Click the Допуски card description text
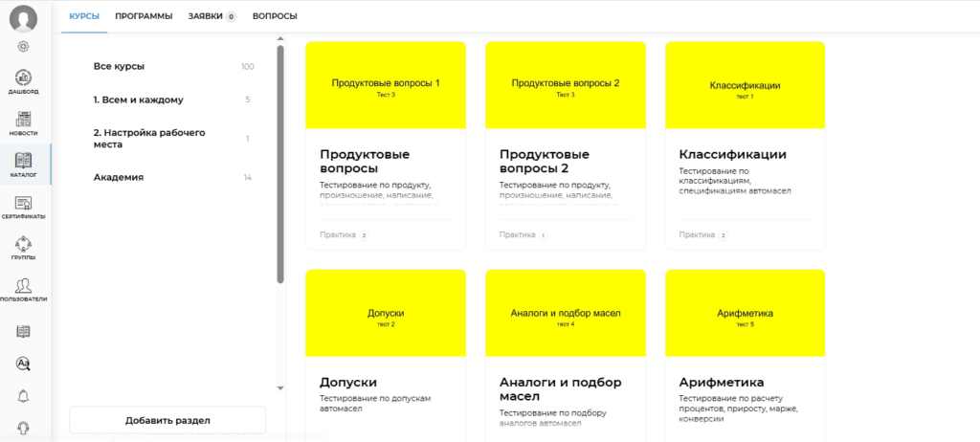This screenshot has width=980, height=442. tap(375, 403)
